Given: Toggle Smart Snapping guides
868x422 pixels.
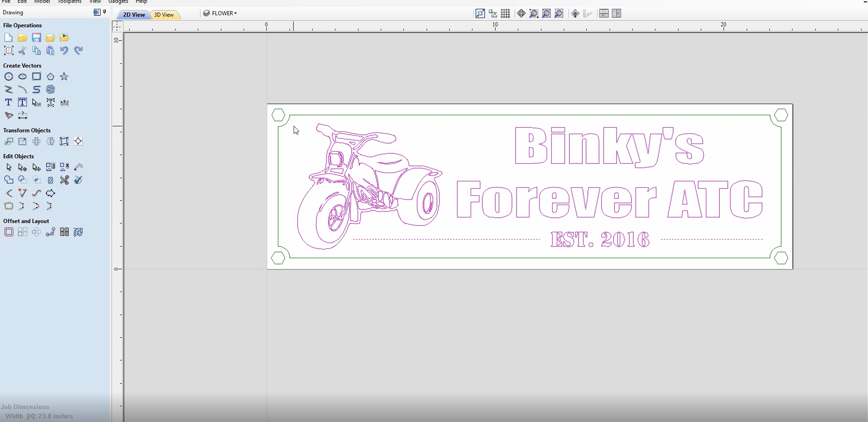Looking at the screenshot, I should (x=493, y=13).
